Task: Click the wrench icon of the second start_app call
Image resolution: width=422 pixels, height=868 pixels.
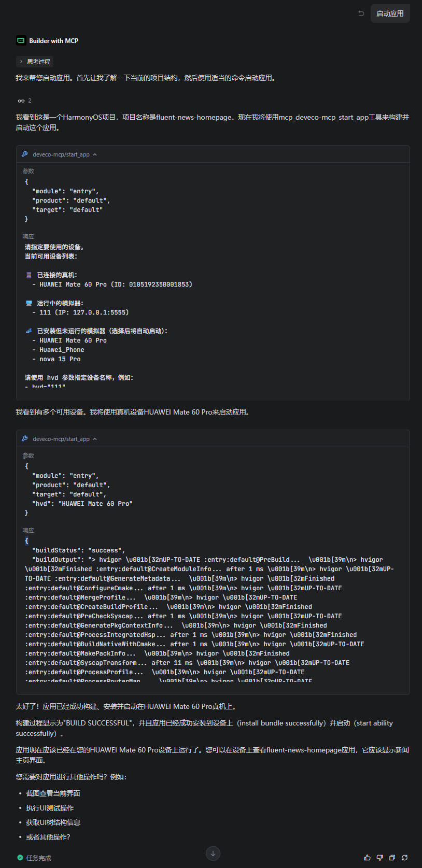Action: click(x=24, y=438)
